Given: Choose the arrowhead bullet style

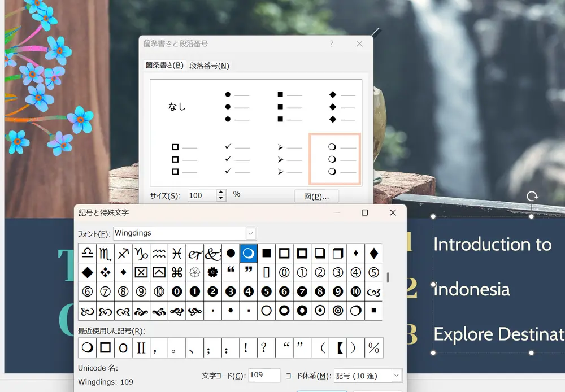Looking at the screenshot, I should pyautogui.click(x=289, y=159).
